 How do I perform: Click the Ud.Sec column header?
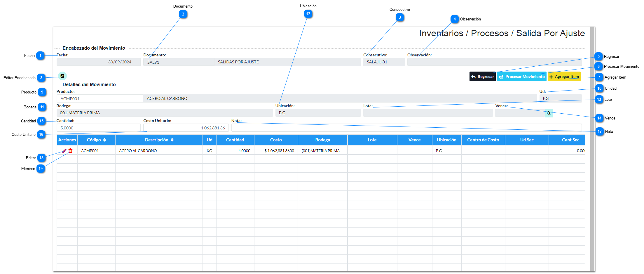tap(527, 140)
